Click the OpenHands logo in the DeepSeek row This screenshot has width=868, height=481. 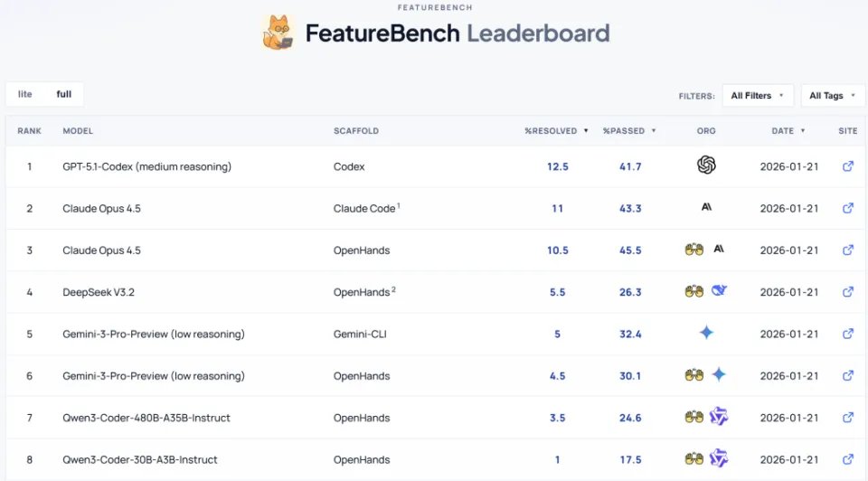click(x=693, y=291)
